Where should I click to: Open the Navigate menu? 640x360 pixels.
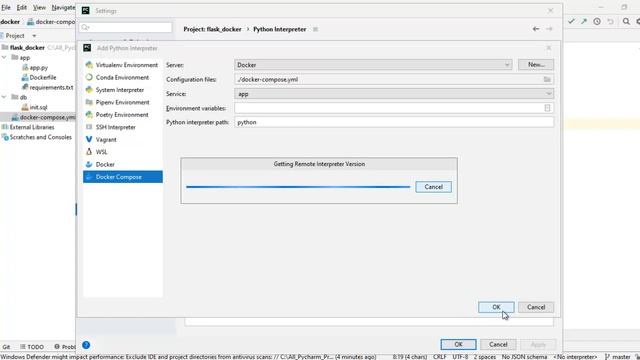coord(63,8)
